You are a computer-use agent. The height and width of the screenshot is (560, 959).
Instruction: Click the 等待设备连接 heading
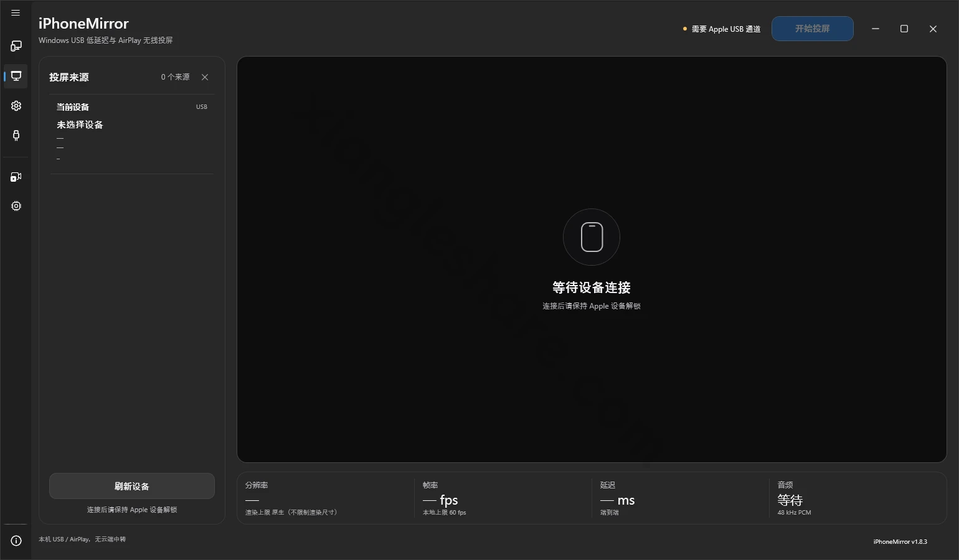(592, 287)
